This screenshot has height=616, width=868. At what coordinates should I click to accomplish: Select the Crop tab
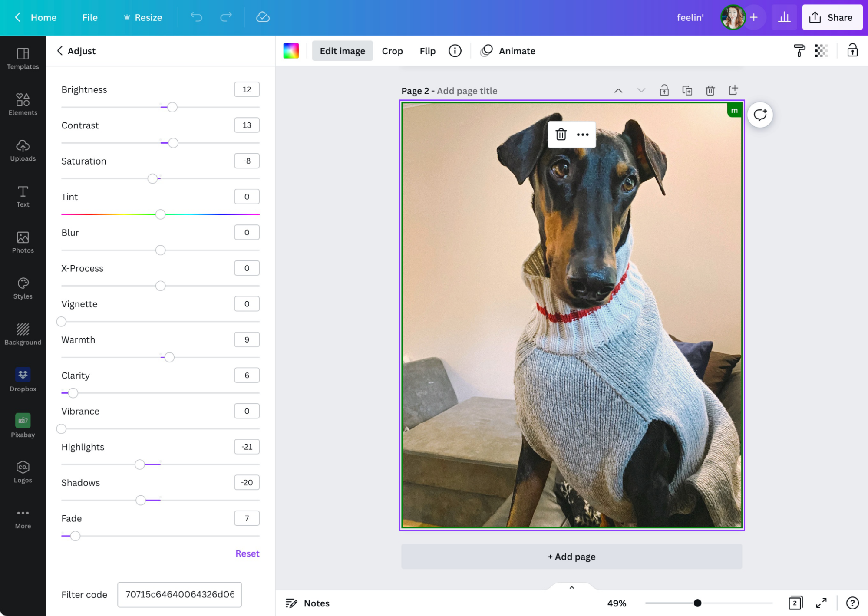[392, 51]
